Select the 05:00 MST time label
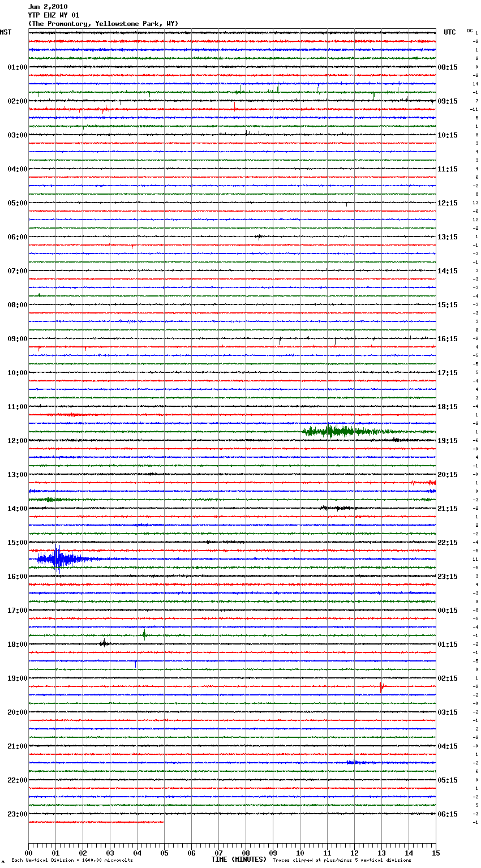This screenshot has height=868, width=481. 18,203
